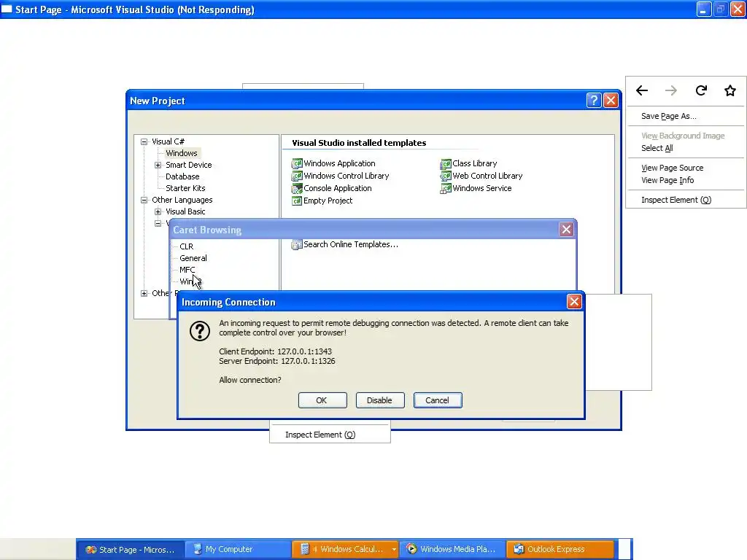Cancel the Incoming Connection prompt
Image resolution: width=747 pixels, height=560 pixels.
[438, 400]
